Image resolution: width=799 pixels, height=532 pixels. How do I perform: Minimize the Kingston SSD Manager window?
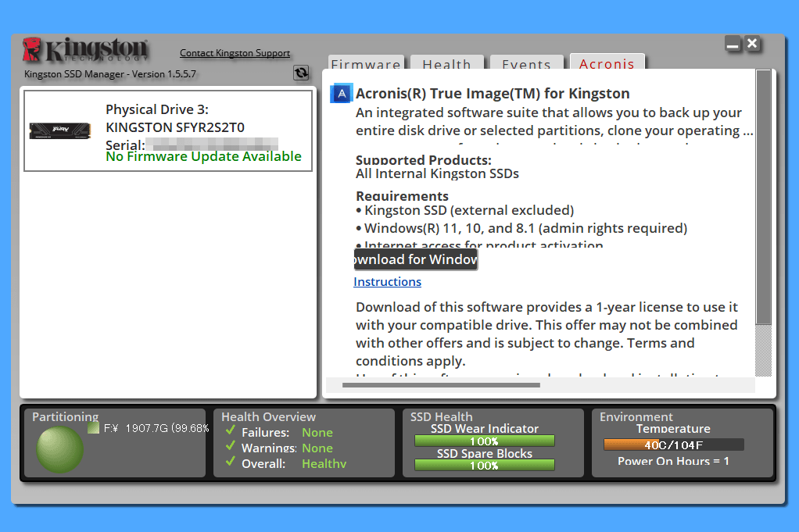733,45
